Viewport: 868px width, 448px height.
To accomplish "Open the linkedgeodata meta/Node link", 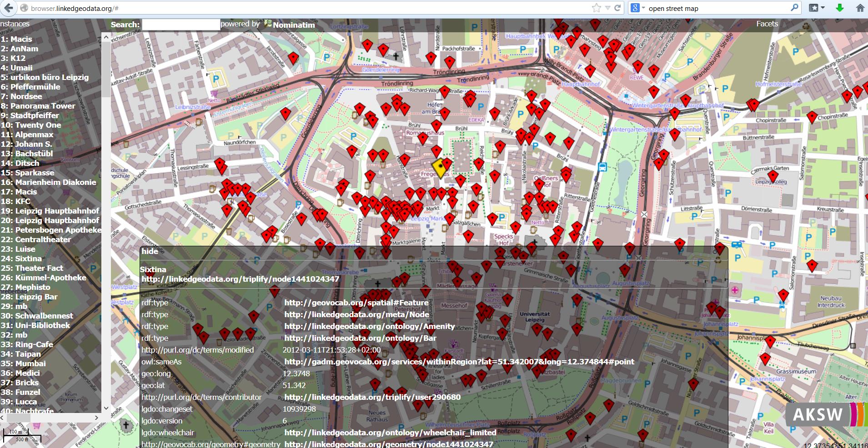I will (x=356, y=314).
